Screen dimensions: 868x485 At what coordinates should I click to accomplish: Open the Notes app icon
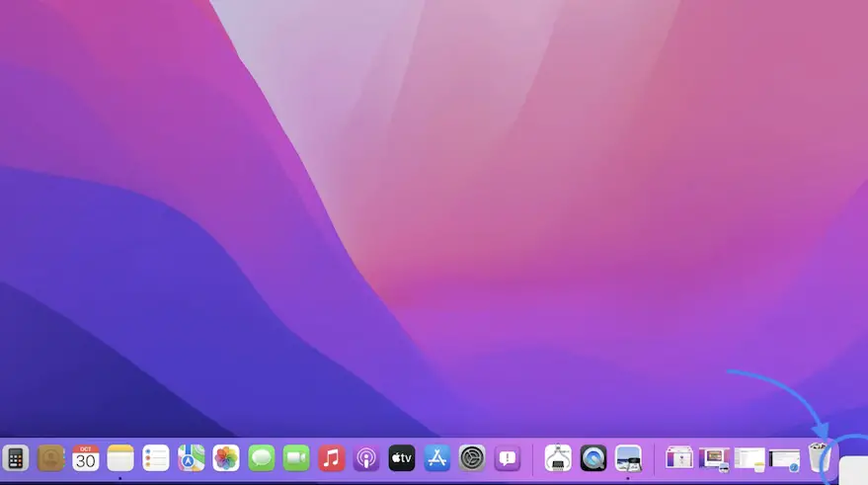(x=120, y=458)
